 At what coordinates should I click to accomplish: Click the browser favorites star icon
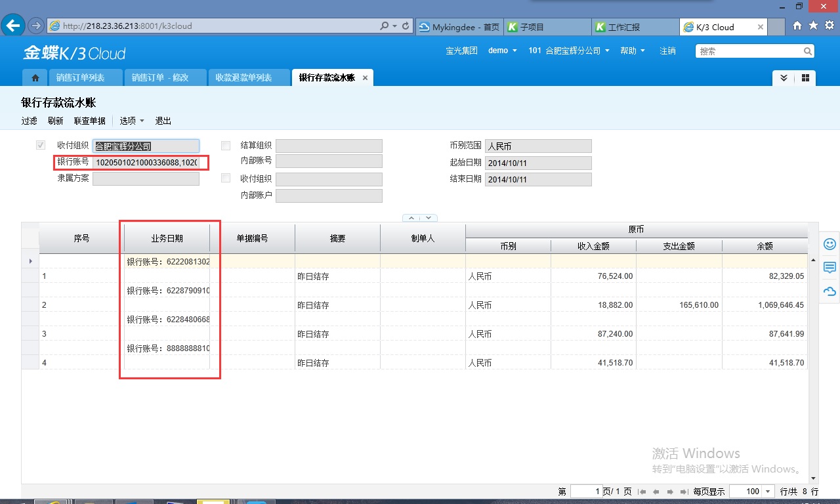(x=813, y=26)
